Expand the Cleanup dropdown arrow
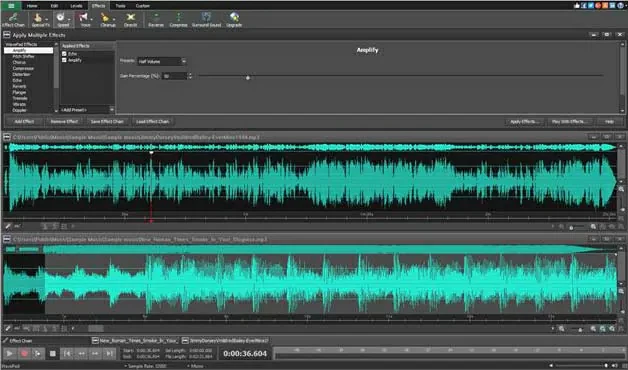This screenshot has width=628, height=370. click(114, 19)
